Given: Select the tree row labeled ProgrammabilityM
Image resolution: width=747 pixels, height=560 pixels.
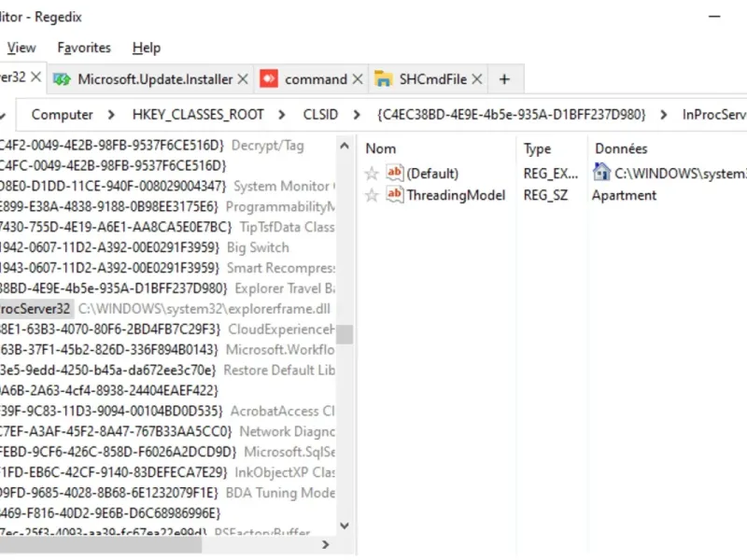Looking at the screenshot, I should [x=167, y=206].
